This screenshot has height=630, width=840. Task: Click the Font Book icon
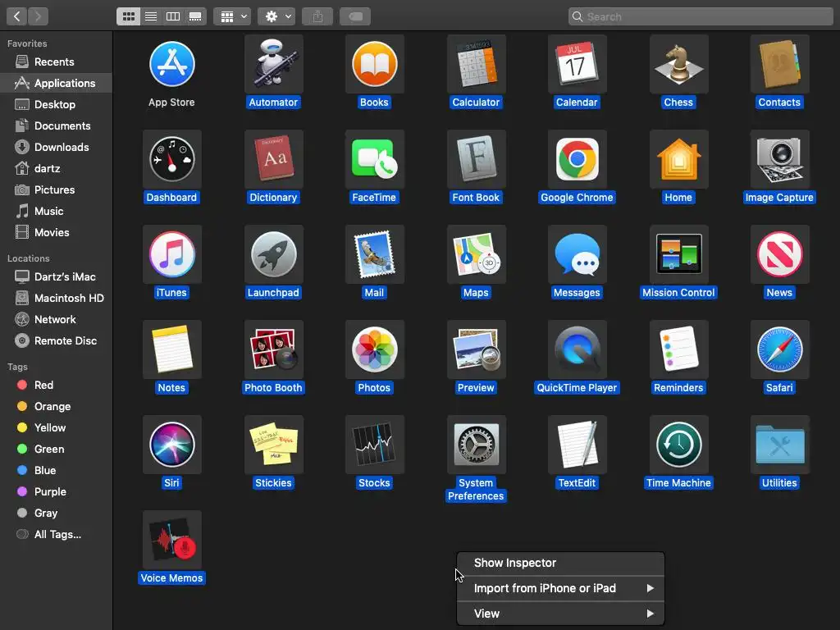[x=477, y=159]
